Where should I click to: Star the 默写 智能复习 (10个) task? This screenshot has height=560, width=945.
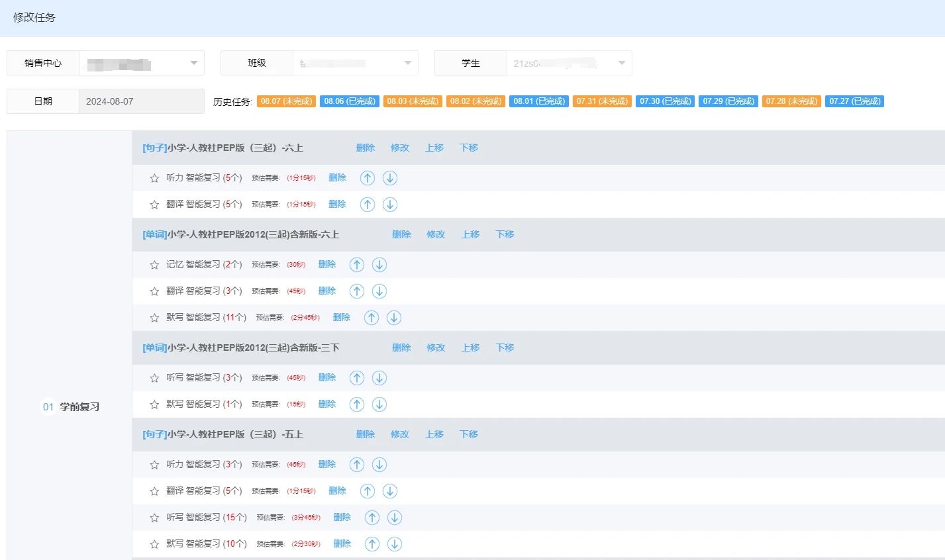point(154,544)
